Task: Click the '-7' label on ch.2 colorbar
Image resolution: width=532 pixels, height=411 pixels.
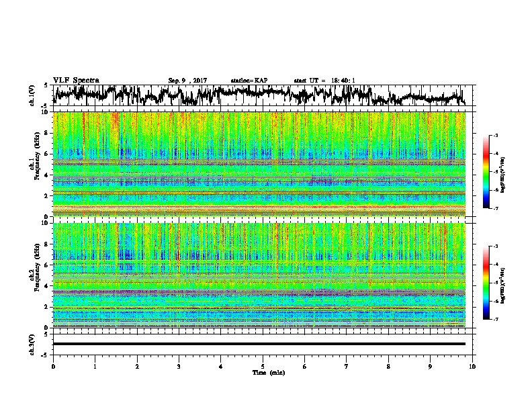Action: click(x=495, y=319)
